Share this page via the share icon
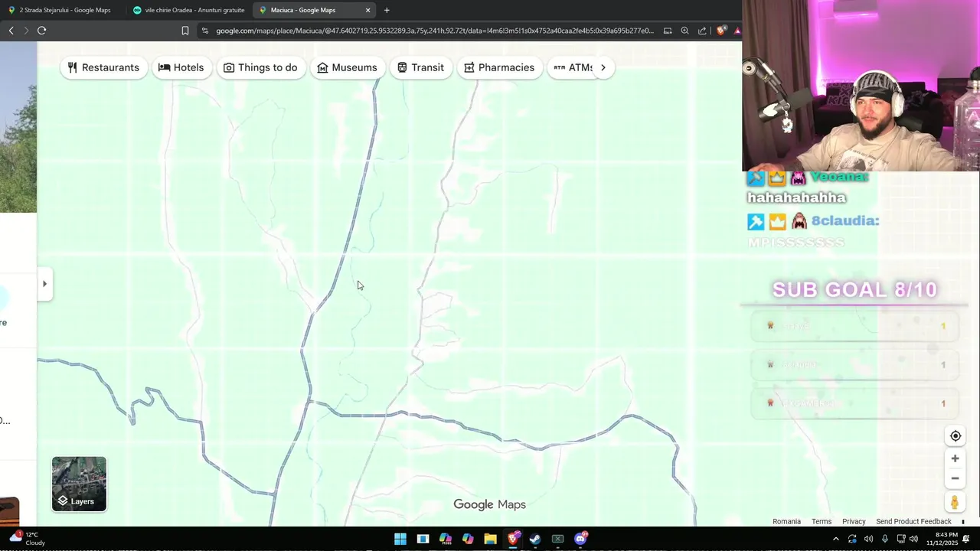 [702, 31]
